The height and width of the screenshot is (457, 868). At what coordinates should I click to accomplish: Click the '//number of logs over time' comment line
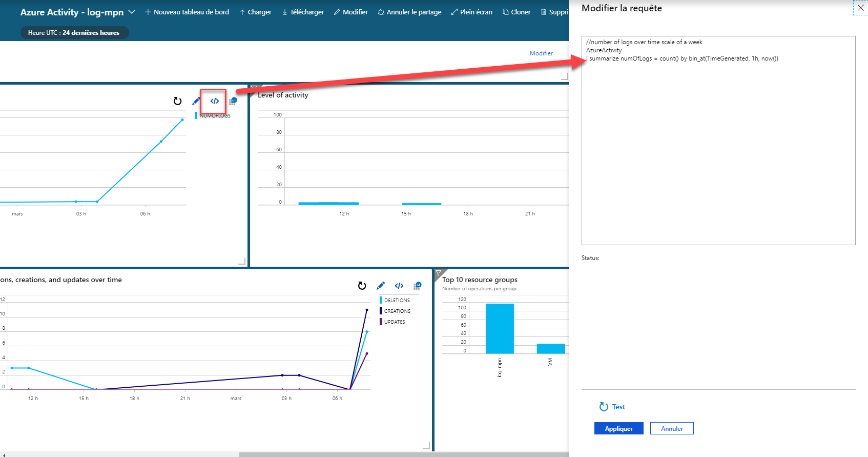coord(644,42)
